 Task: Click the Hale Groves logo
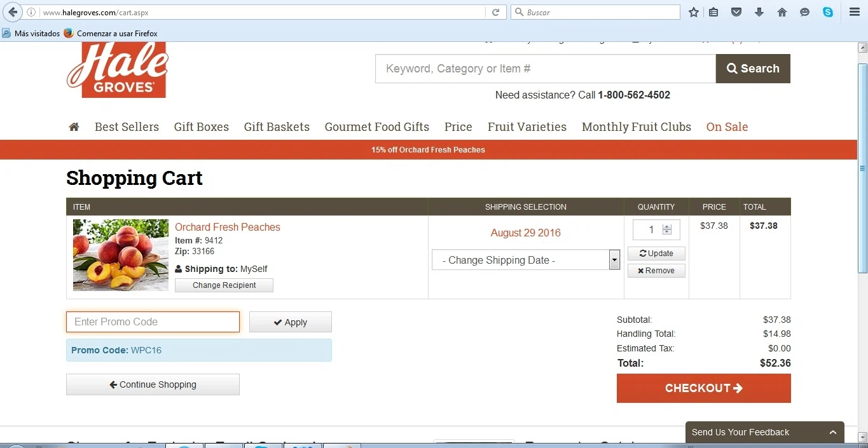tap(118, 70)
